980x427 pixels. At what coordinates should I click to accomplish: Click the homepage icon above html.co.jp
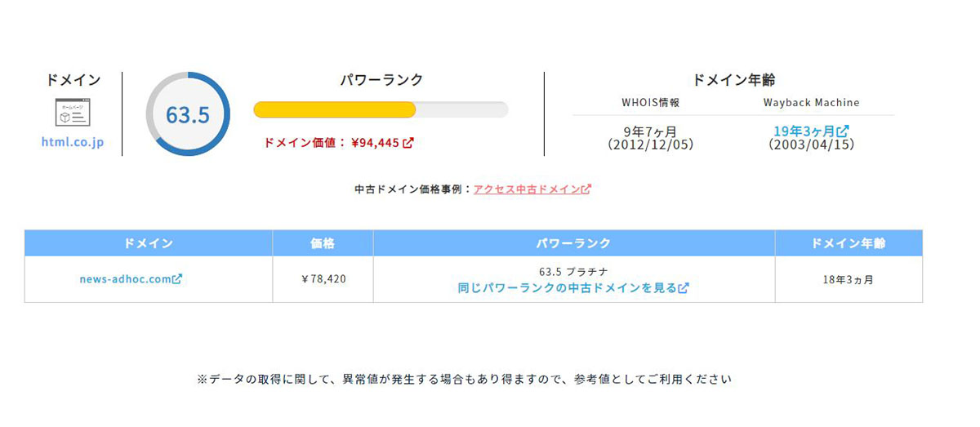[x=73, y=113]
